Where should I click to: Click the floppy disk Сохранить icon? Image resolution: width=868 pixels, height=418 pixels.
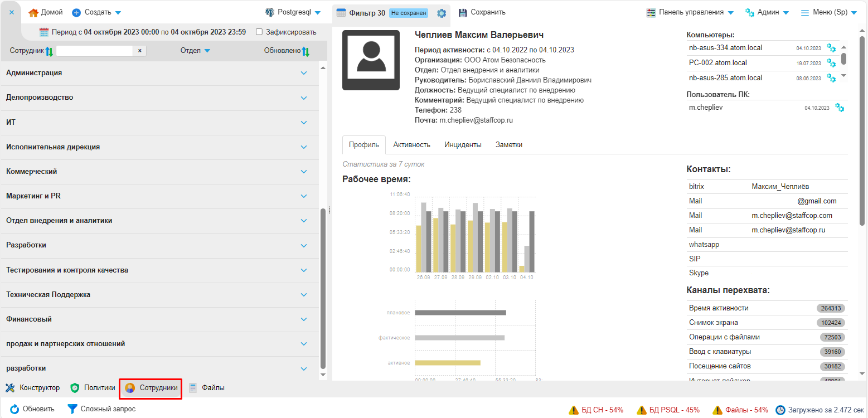(463, 12)
